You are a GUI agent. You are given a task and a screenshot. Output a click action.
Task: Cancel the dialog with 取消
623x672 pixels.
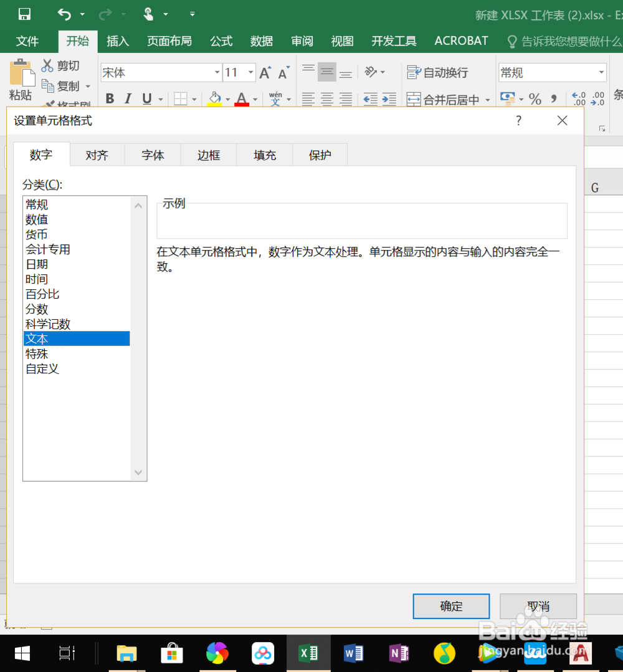[x=538, y=606]
